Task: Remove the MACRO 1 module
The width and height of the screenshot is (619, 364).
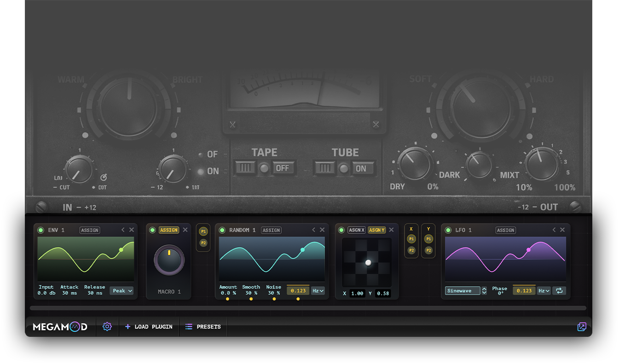Action: pyautogui.click(x=185, y=230)
